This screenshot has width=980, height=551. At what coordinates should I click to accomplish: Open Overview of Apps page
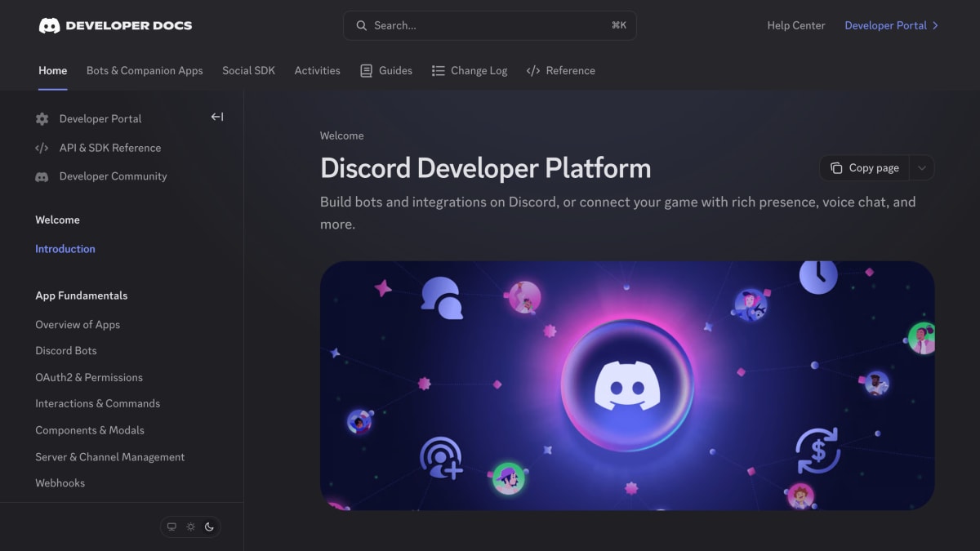[78, 325]
